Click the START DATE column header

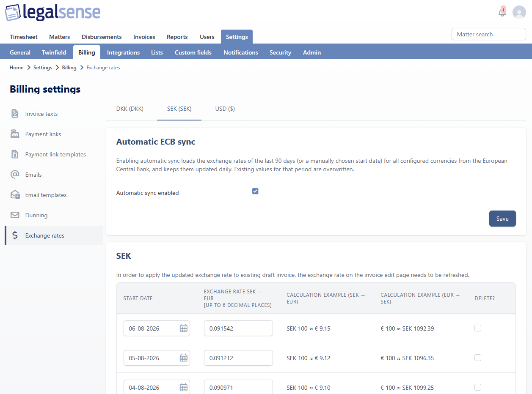pos(138,298)
